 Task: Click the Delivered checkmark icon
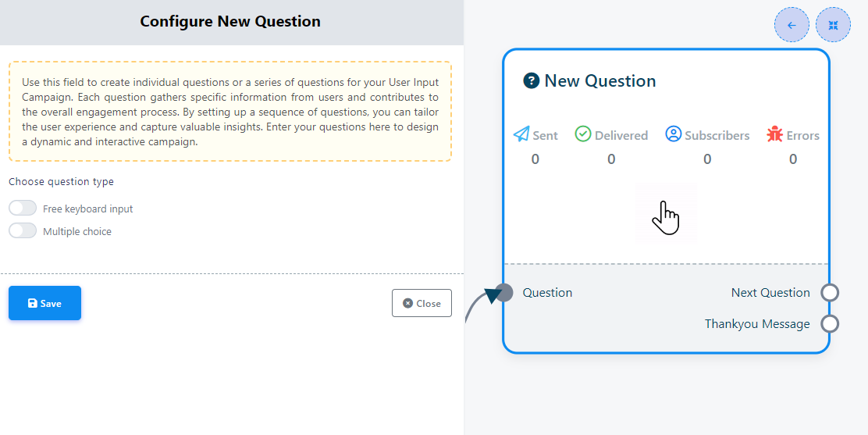[x=583, y=134]
